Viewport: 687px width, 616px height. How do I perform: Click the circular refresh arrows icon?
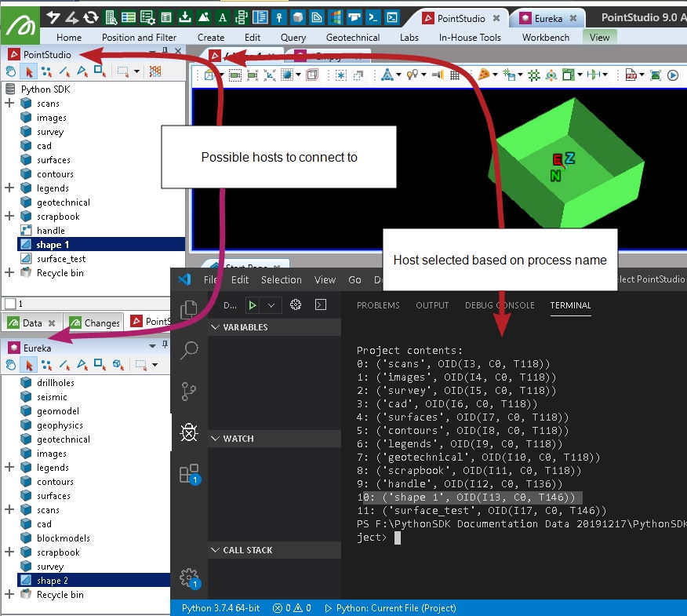[x=91, y=17]
